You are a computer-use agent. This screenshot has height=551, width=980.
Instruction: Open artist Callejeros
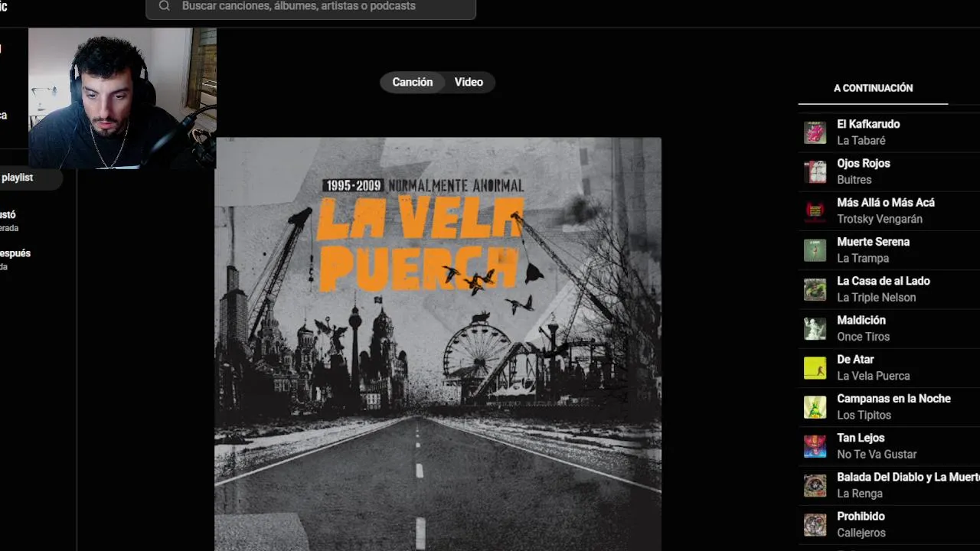click(x=861, y=533)
